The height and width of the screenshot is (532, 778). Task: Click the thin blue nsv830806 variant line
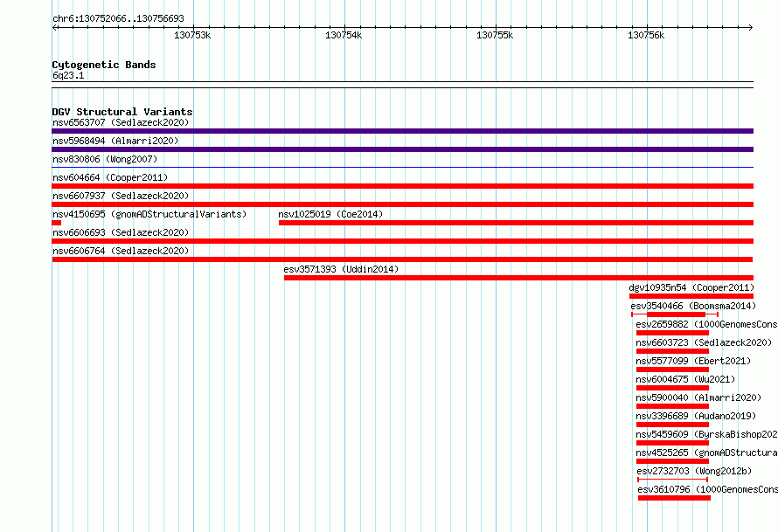pyautogui.click(x=402, y=168)
